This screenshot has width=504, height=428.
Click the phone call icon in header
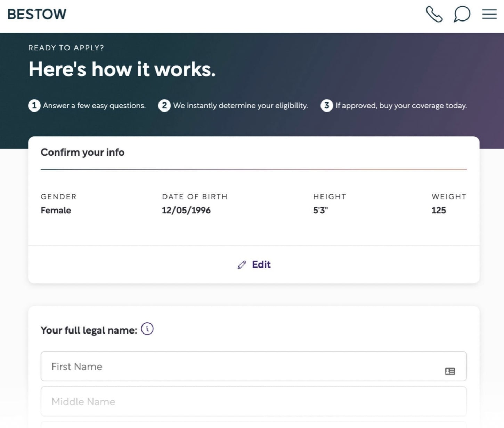coord(434,14)
